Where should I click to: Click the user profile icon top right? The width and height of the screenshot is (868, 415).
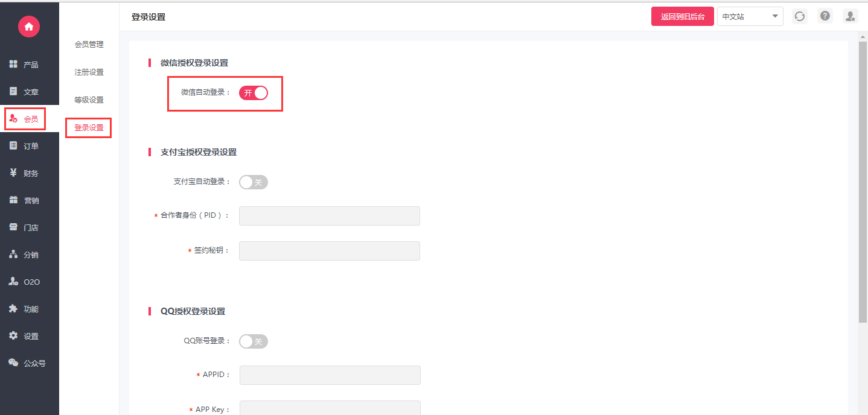point(850,17)
